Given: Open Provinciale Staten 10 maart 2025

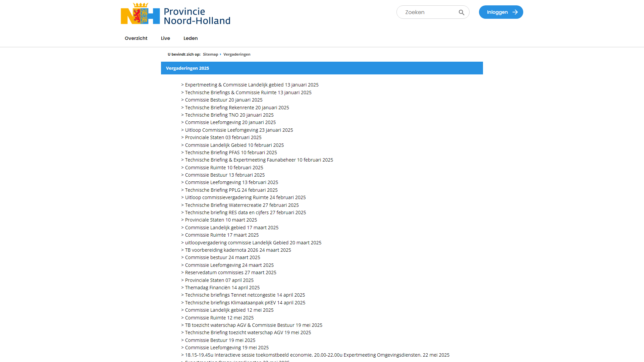Looking at the screenshot, I should [221, 220].
